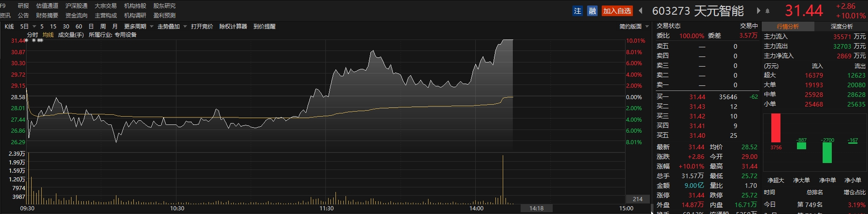This screenshot has height=214, width=868.
Task: Click the green net medium order bar
Action: coord(827,152)
